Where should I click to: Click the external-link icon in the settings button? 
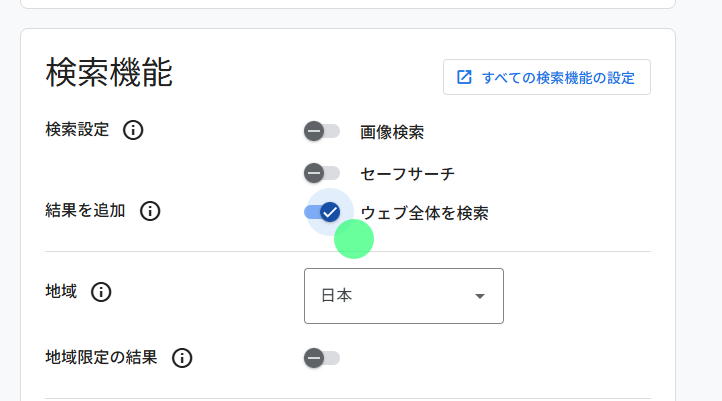464,77
